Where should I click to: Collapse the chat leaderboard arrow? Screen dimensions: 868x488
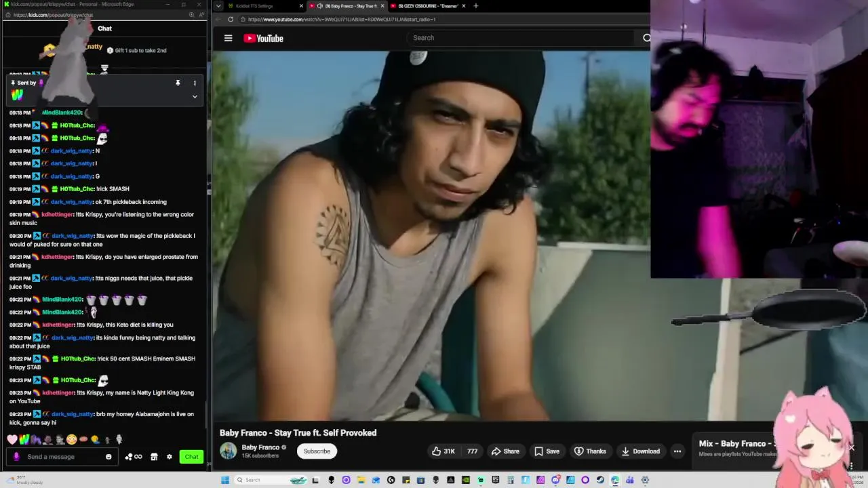pos(104,69)
